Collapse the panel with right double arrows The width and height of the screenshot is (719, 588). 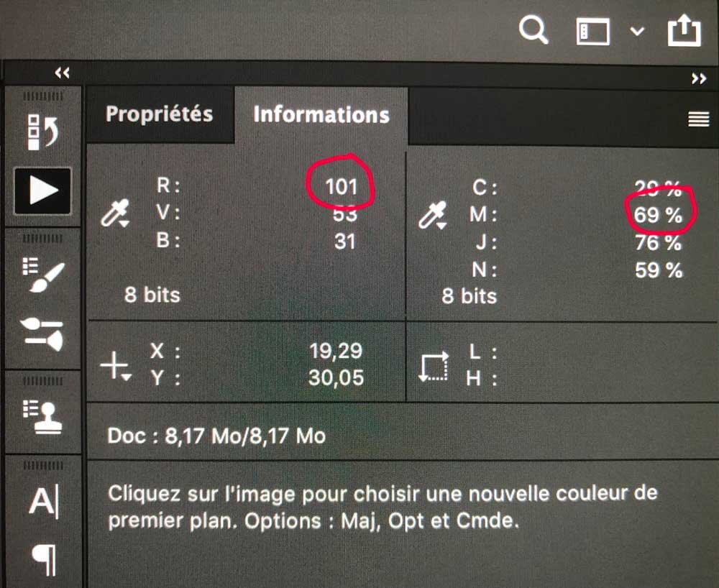pyautogui.click(x=699, y=78)
